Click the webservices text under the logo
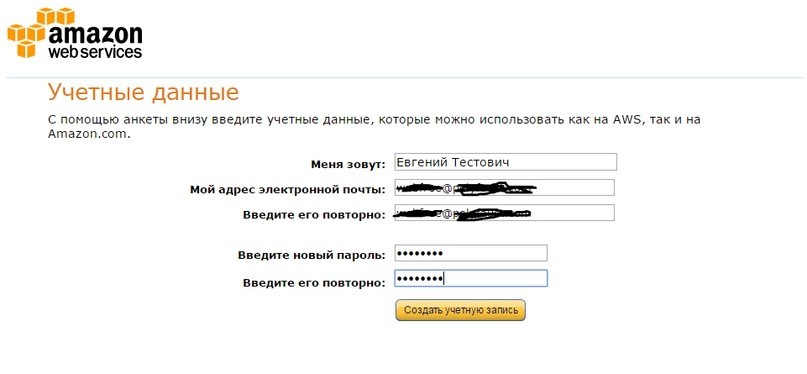The image size is (807, 374). (95, 51)
